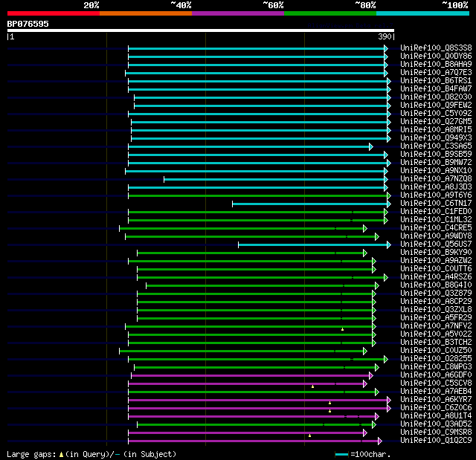This screenshot has height=460, width=476.
Task: Click UniRef100_A6GDF0 entry
Action: [x=436, y=375]
